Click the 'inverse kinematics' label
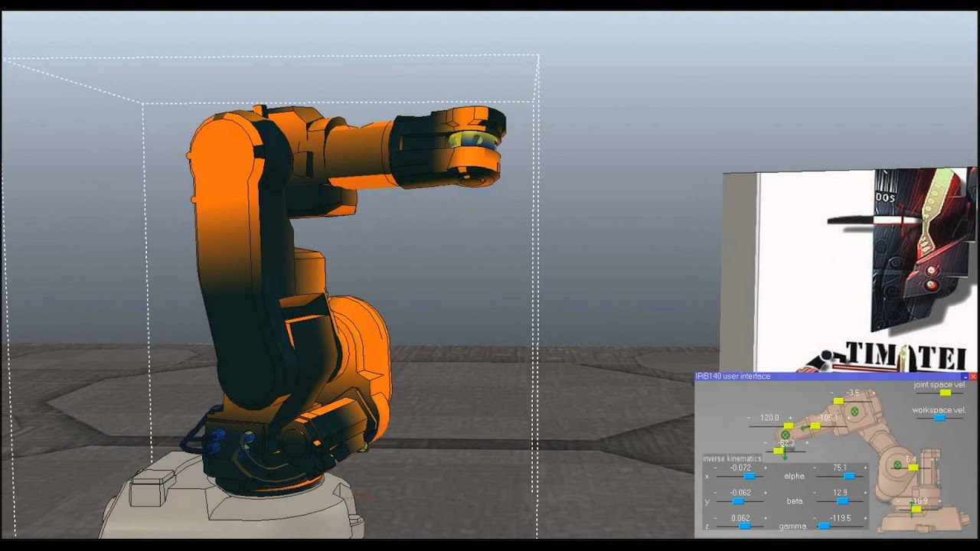Image resolution: width=980 pixels, height=551 pixels. pos(732,458)
